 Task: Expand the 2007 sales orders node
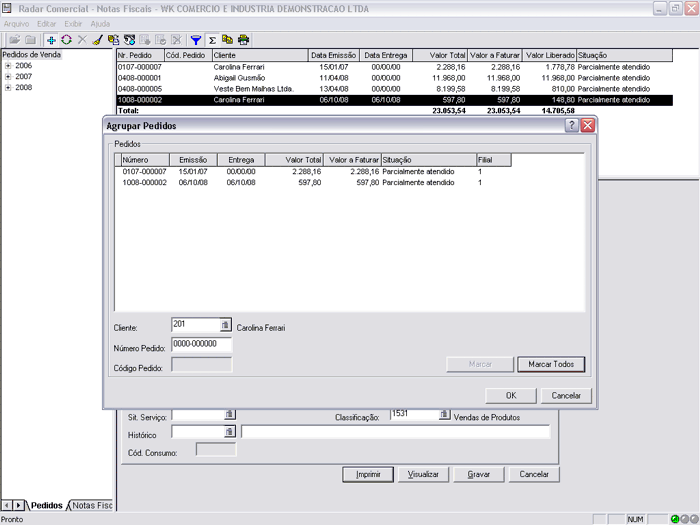pyautogui.click(x=8, y=76)
